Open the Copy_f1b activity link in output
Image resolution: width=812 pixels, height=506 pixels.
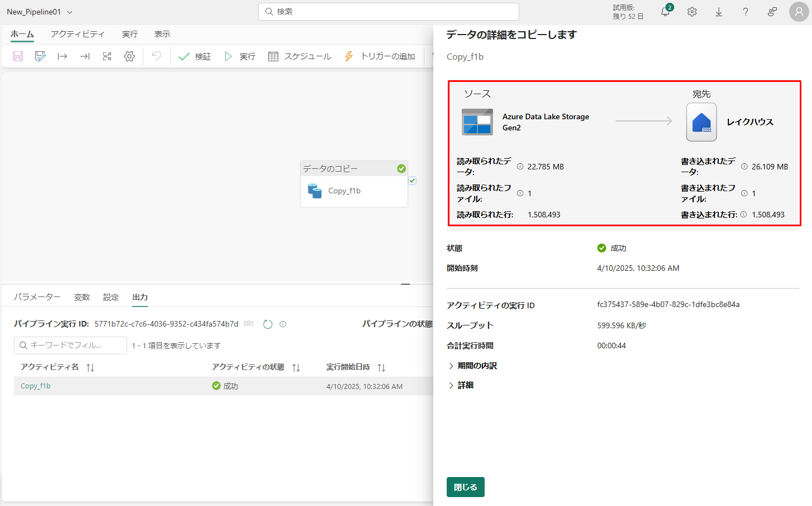point(36,386)
